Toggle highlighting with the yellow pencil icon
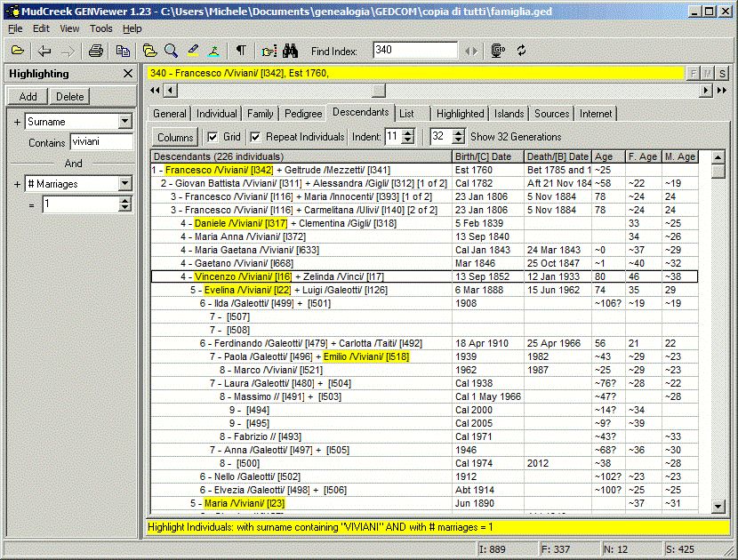 (193, 51)
